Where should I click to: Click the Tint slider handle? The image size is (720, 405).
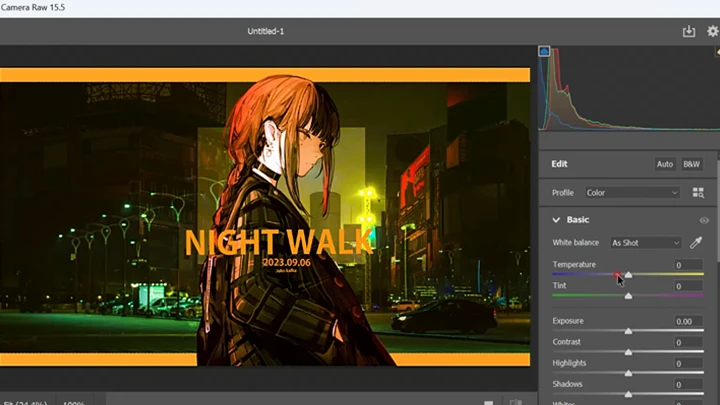pyautogui.click(x=628, y=296)
